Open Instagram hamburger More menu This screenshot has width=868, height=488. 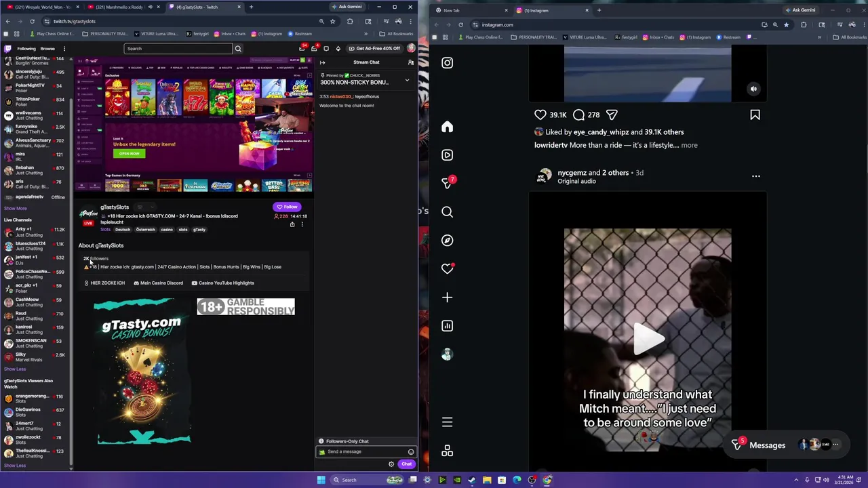point(447,422)
